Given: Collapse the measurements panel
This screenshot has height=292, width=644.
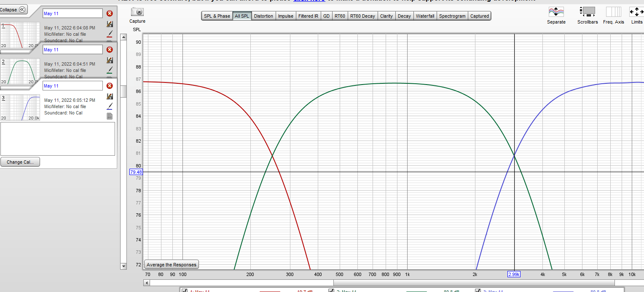Looking at the screenshot, I should [14, 10].
